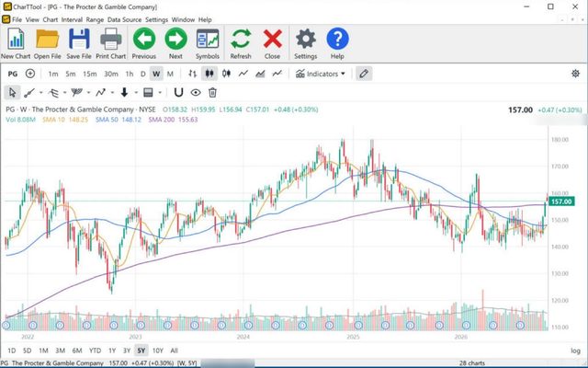Select the pointer cursor tool

pyautogui.click(x=12, y=92)
